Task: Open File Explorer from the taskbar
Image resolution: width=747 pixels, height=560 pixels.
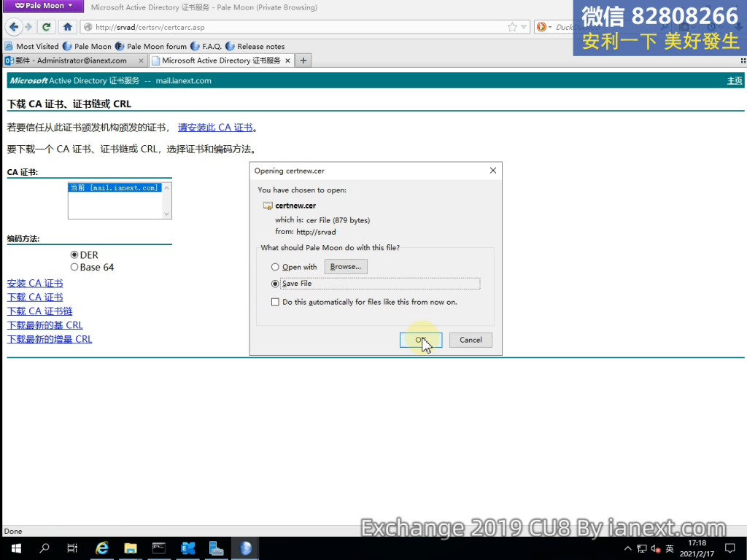Action: click(131, 548)
